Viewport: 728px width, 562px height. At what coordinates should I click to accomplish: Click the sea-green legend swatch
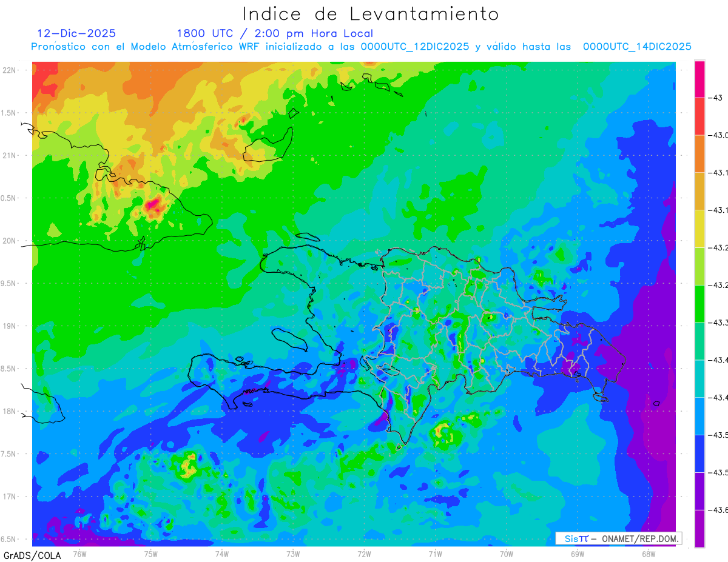(699, 341)
